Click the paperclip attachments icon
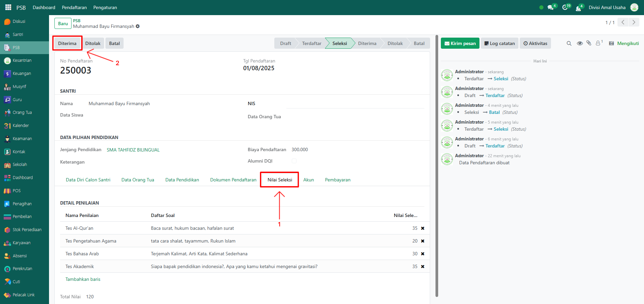The width and height of the screenshot is (644, 304). 589,43
